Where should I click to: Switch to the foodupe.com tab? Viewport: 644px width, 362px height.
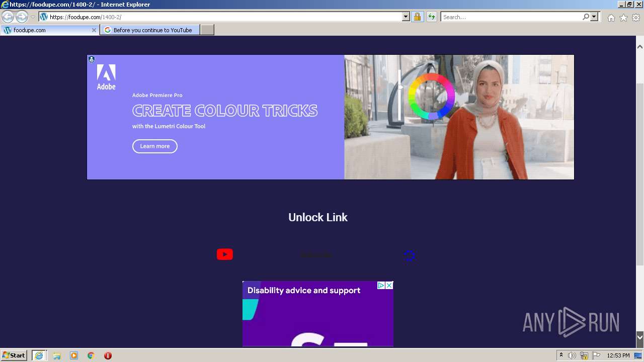49,30
